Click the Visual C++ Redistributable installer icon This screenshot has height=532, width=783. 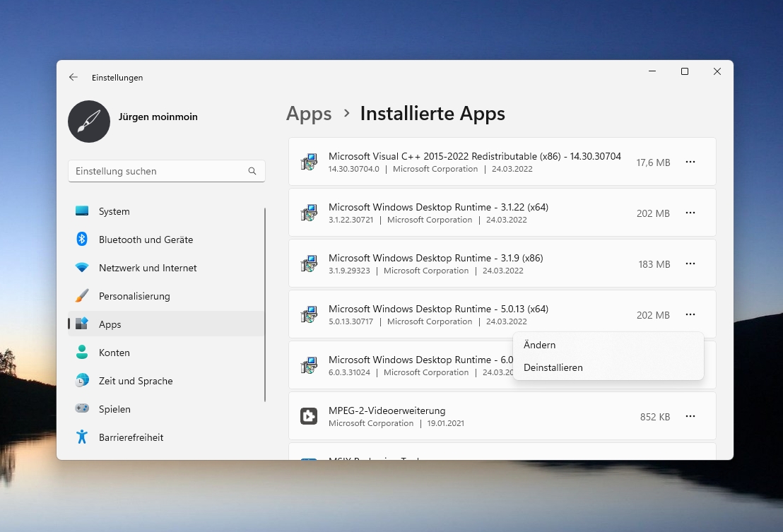coord(309,162)
